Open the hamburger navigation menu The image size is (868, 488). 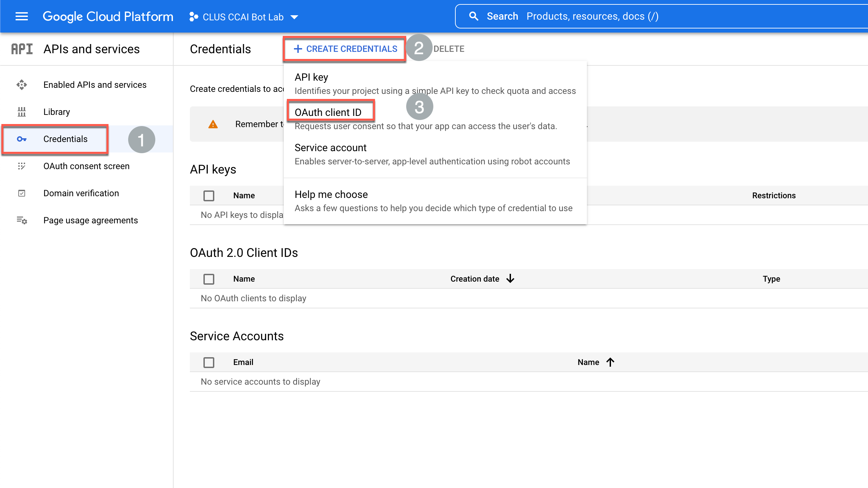(x=22, y=16)
